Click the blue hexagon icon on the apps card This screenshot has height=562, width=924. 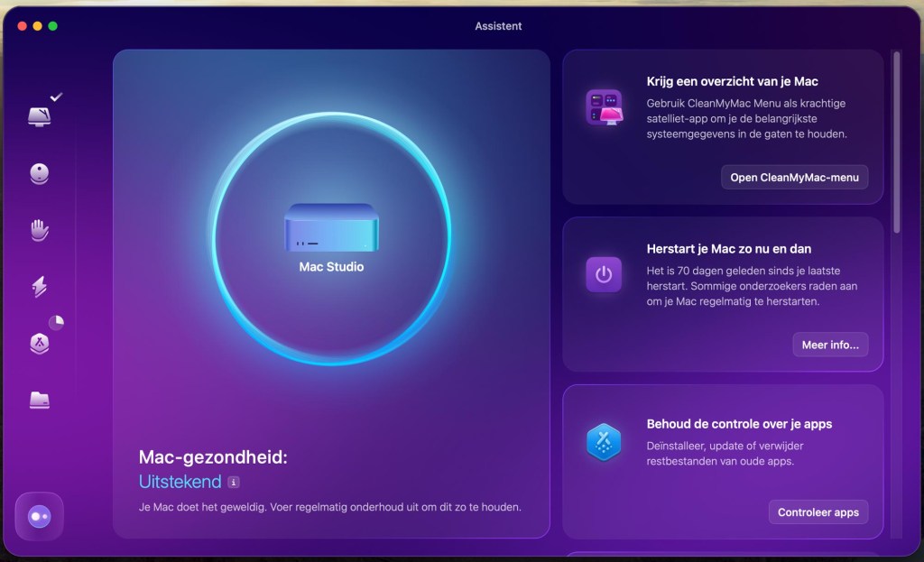605,442
